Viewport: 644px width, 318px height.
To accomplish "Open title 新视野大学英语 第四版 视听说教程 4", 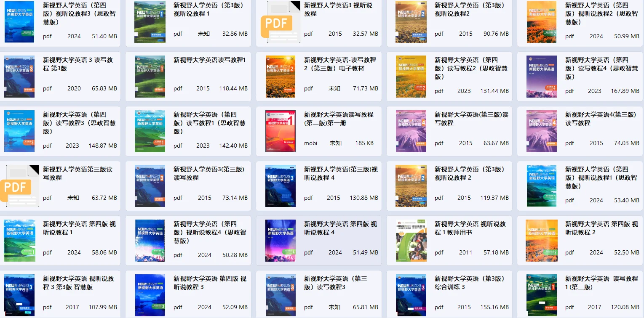I will (340, 228).
